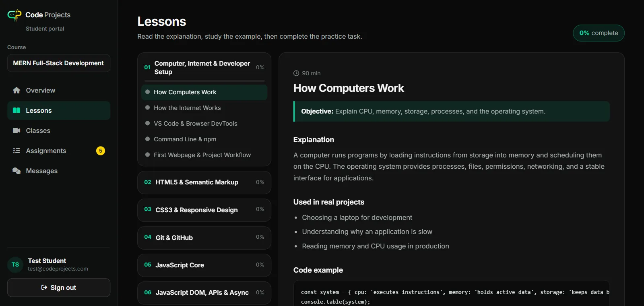Expand the HTML5 & Semantic Markup module
This screenshot has height=306, width=644.
(204, 182)
